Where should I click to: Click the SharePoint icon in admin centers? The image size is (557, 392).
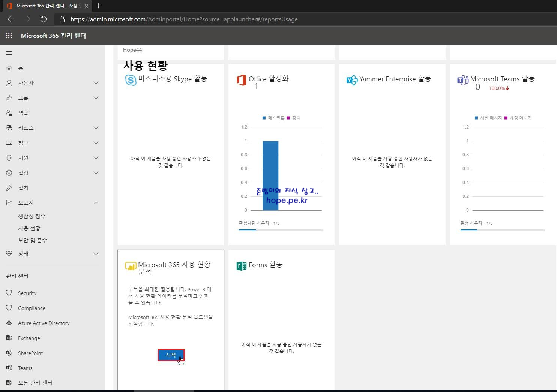click(9, 353)
